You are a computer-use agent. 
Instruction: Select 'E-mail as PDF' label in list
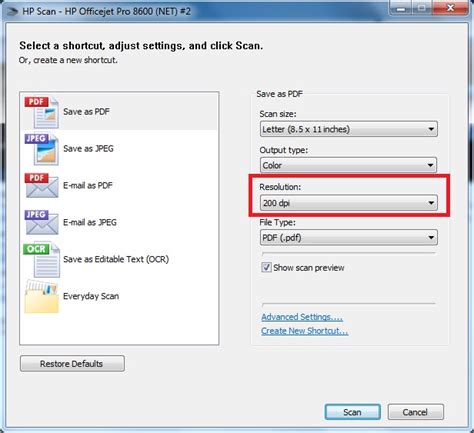[88, 185]
